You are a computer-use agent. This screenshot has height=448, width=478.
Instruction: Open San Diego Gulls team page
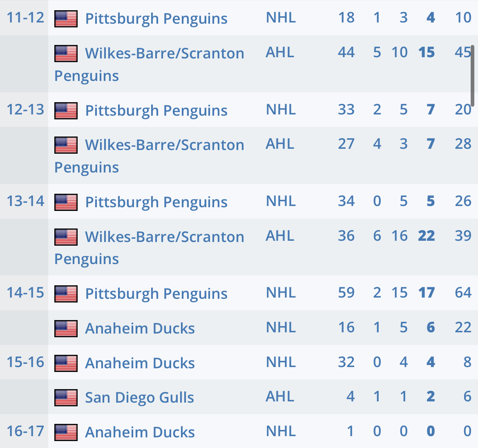coord(139,398)
